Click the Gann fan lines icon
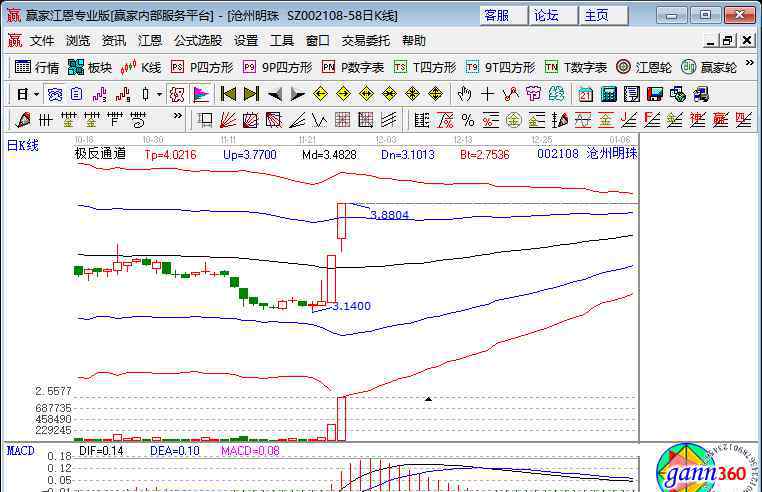This screenshot has height=492, width=762. (x=228, y=120)
